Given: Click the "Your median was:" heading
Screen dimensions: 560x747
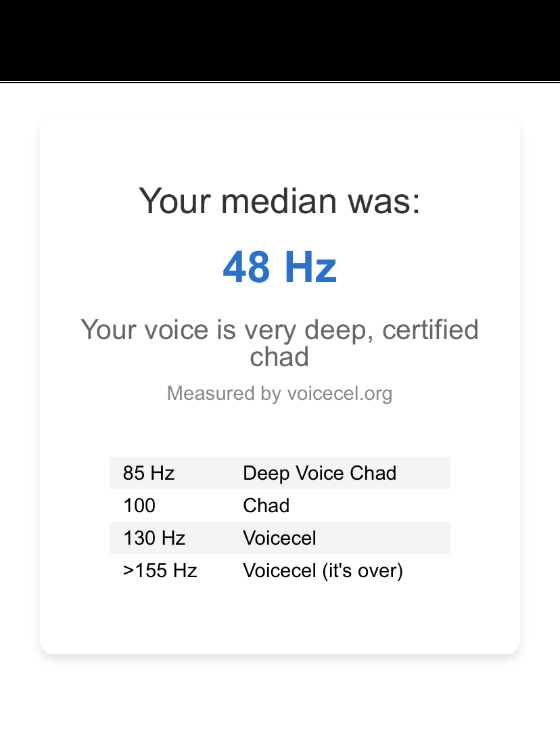Looking at the screenshot, I should 279,201.
